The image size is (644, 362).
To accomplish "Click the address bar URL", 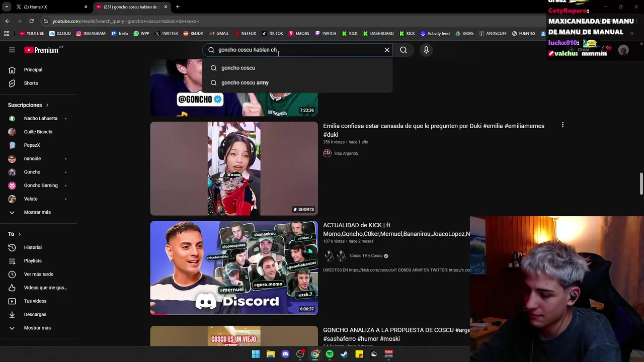I will pos(126,21).
